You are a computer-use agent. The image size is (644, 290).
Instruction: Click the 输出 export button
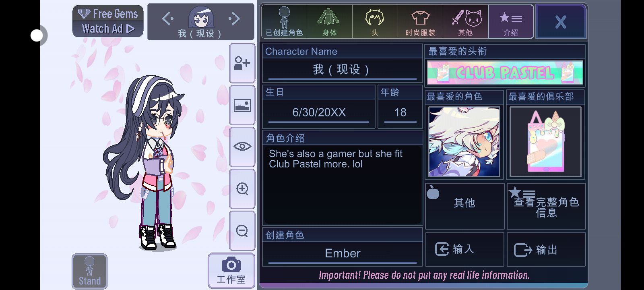pyautogui.click(x=546, y=250)
